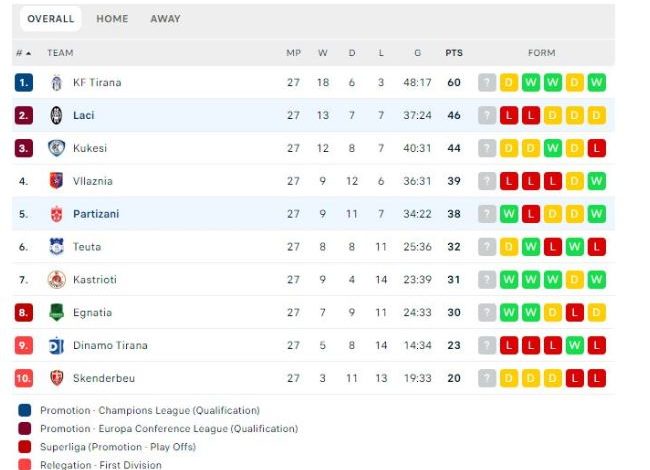Screen dimensions: 650x470
Task: Open the Kukesi team crest
Action: click(x=56, y=148)
